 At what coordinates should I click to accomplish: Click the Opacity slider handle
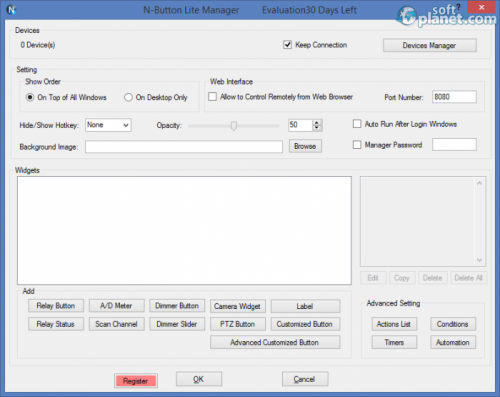pos(234,126)
